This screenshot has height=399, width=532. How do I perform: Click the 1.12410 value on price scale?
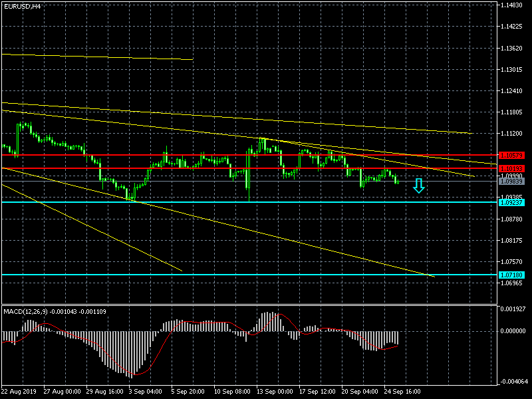tap(513, 91)
